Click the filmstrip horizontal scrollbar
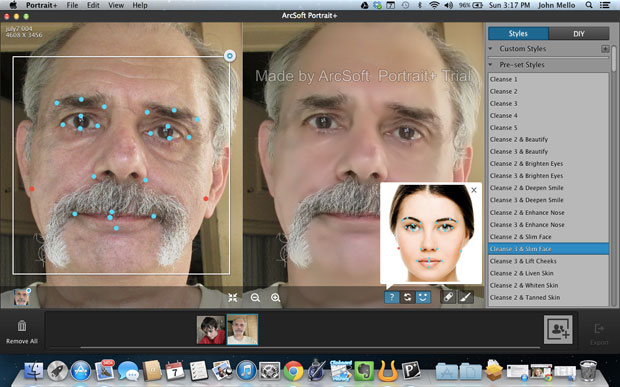This screenshot has height=387, width=620. tap(310, 347)
